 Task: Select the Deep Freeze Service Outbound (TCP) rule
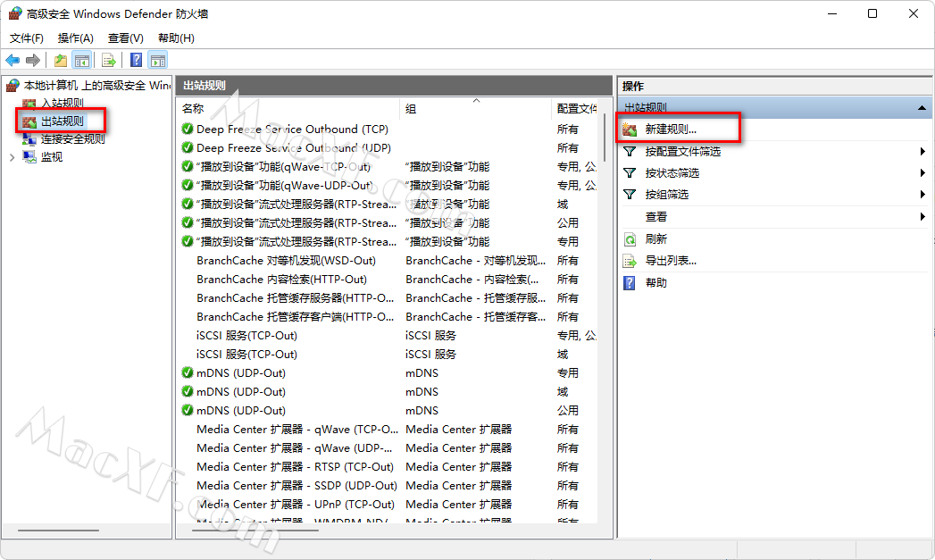coord(292,130)
